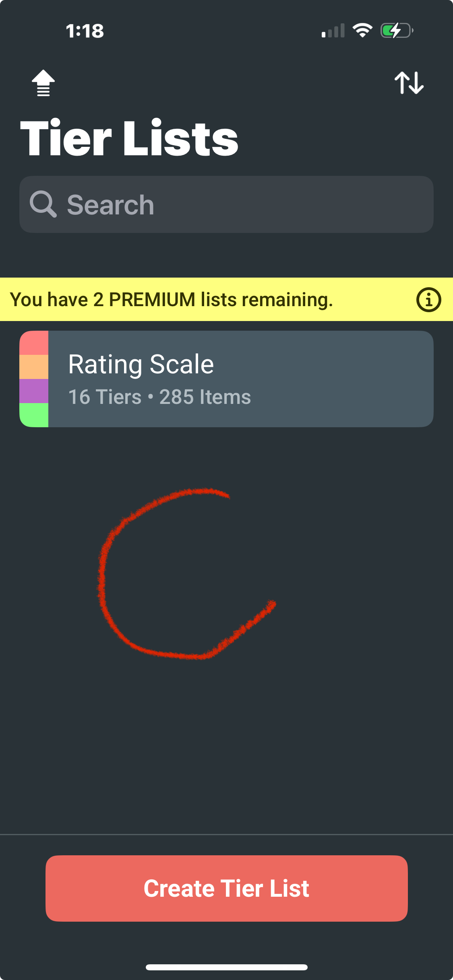Tap the import/upload arrow icon

pos(43,83)
